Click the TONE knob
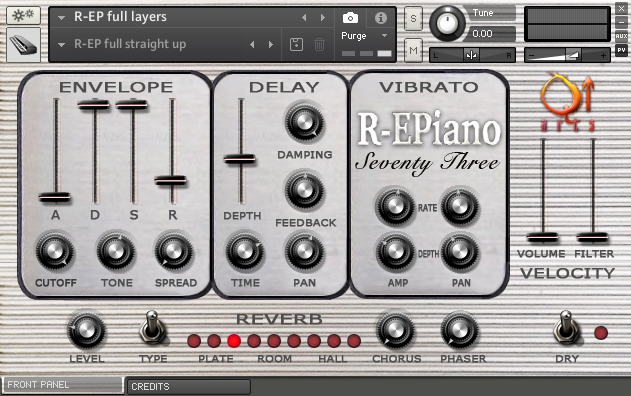631x396 pixels. pyautogui.click(x=115, y=251)
